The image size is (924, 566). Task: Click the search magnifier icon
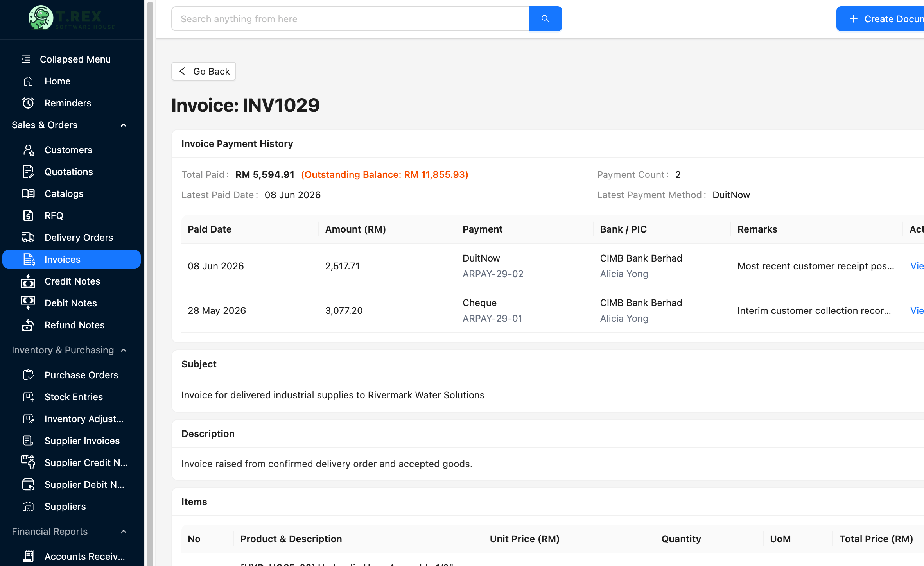point(545,18)
